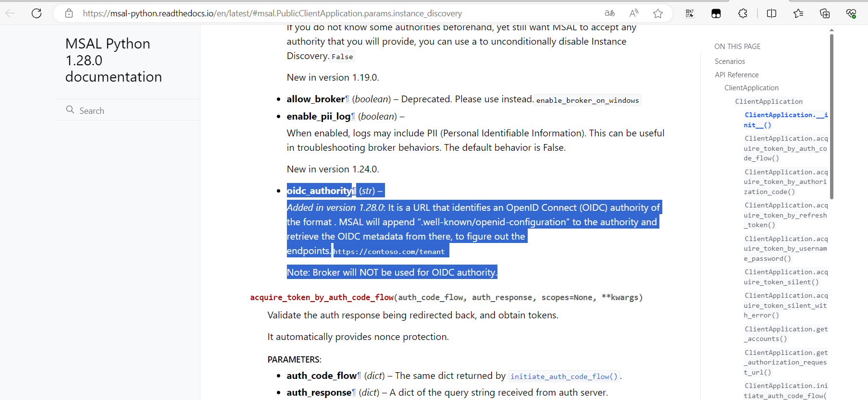Go to get_accounts() in outline
Viewport: 868px width, 400px height.
point(786,334)
